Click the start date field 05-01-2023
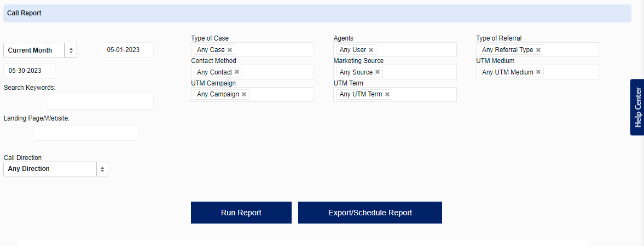The image size is (644, 246). point(127,50)
